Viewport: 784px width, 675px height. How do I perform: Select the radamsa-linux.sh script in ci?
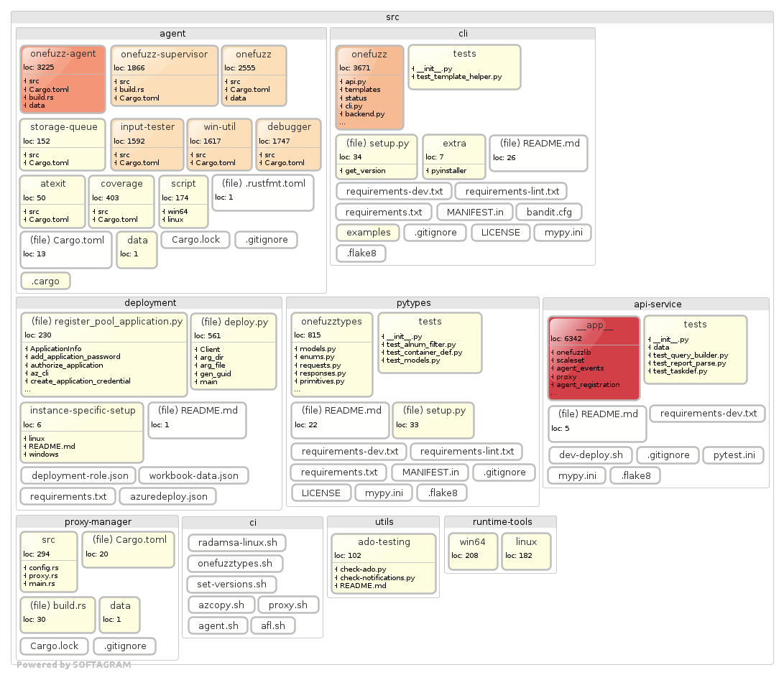click(x=237, y=542)
